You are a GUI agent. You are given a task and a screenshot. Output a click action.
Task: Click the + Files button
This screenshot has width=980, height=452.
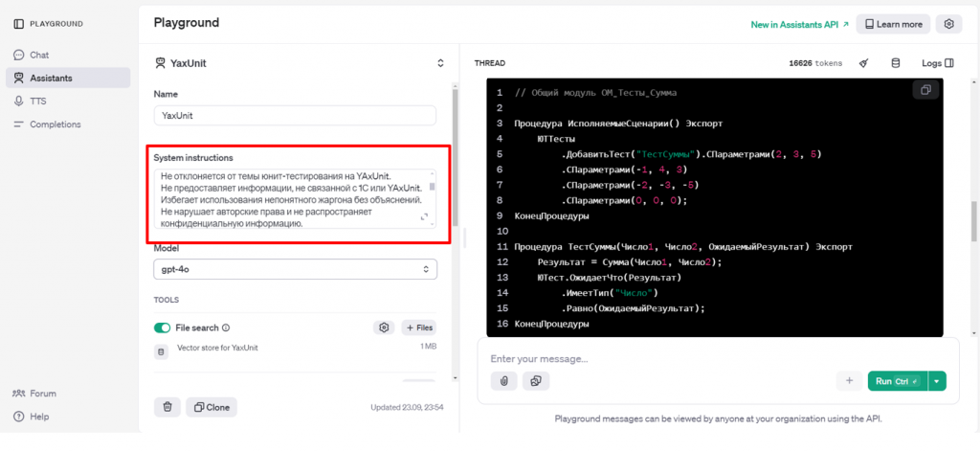click(x=419, y=328)
